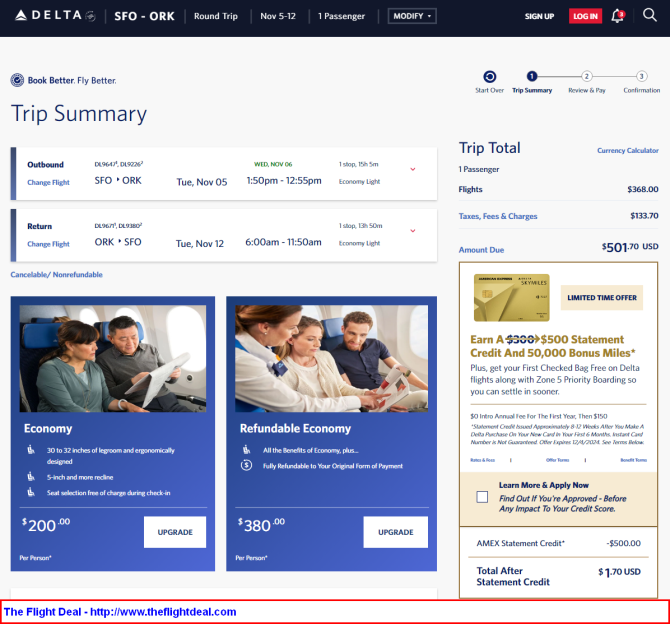Viewport: 670px width, 624px height.
Task: Open the notifications bell icon
Action: coord(617,16)
